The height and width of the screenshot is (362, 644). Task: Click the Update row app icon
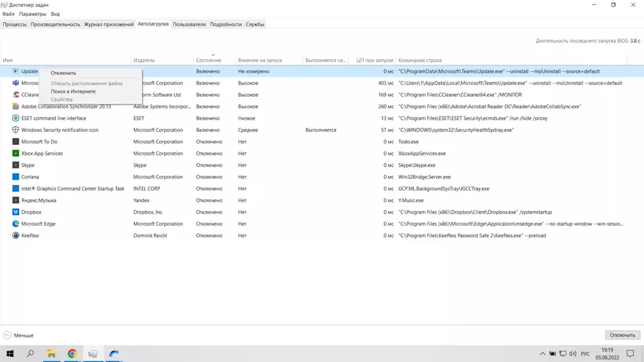[x=16, y=71]
